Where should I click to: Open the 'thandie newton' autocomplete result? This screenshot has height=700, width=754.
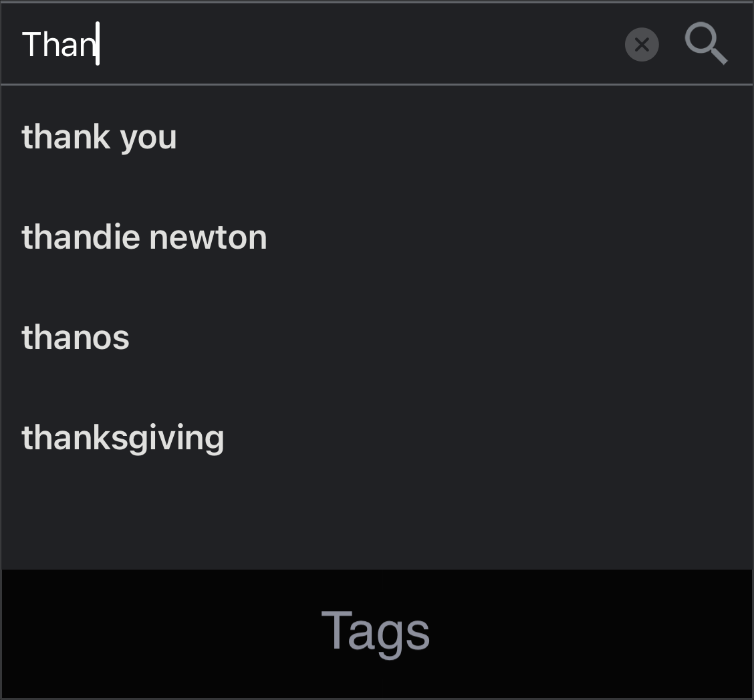[377, 237]
